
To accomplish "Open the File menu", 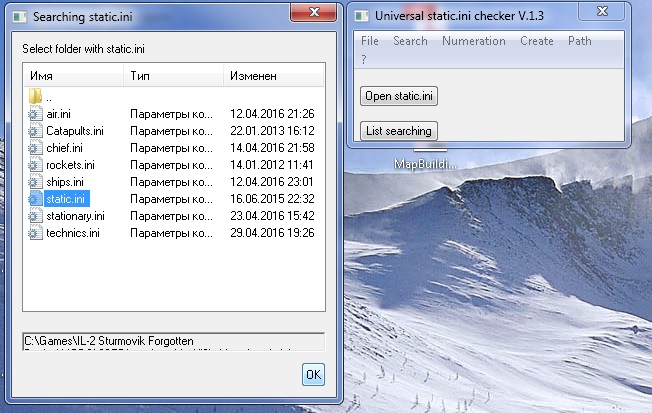I will tap(370, 41).
